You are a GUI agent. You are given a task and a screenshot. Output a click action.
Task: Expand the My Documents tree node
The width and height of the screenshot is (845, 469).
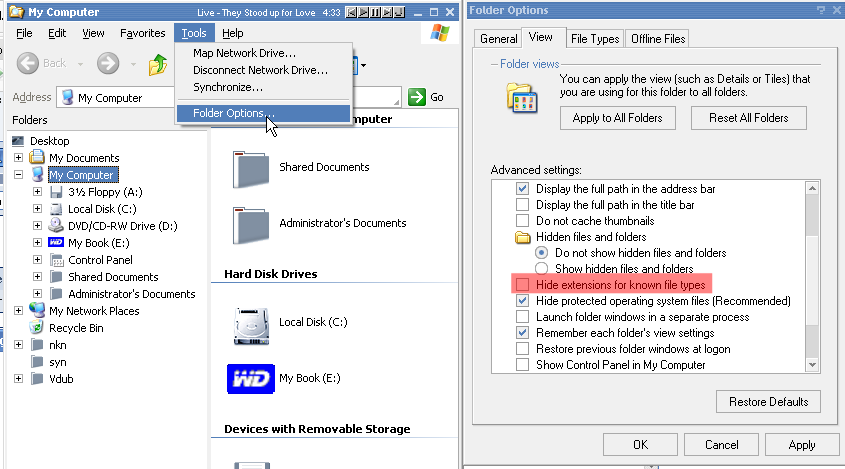click(x=19, y=158)
